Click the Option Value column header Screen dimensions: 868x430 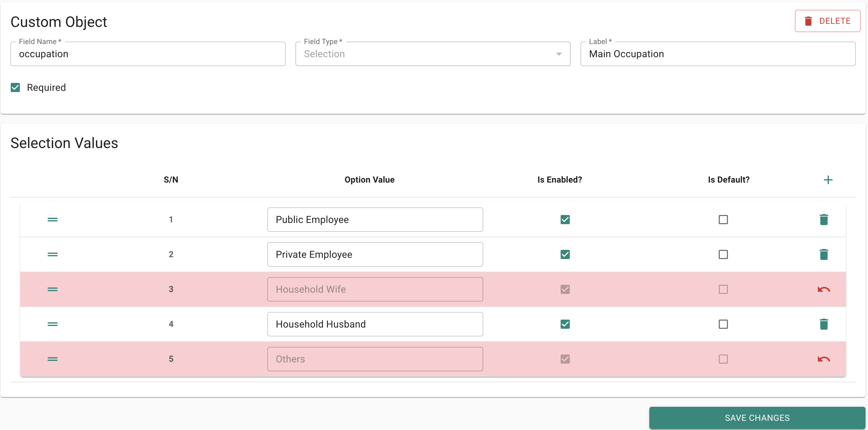369,180
